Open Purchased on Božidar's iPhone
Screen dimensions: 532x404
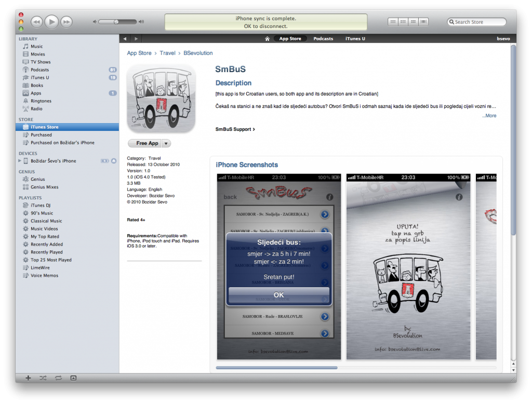pyautogui.click(x=67, y=143)
